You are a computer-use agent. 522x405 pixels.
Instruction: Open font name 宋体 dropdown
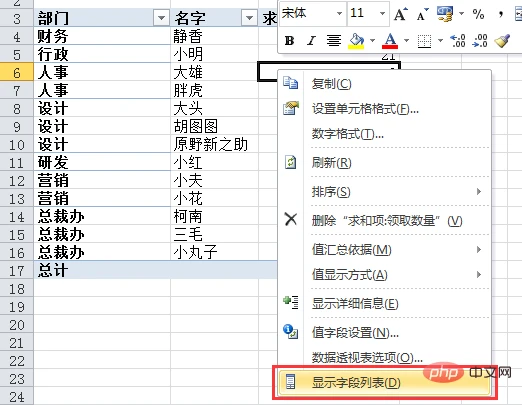pyautogui.click(x=339, y=13)
